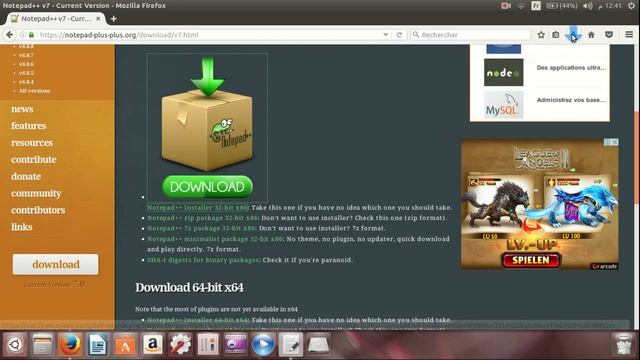Open the Amazon dock icon

[153, 344]
